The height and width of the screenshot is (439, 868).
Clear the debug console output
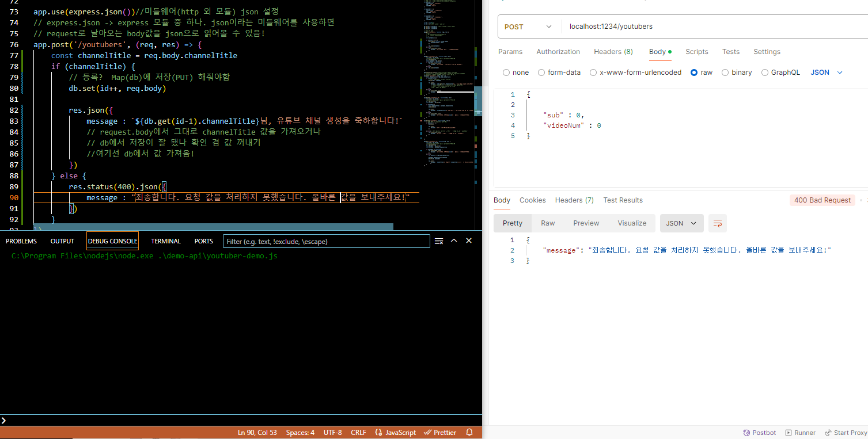coord(439,241)
